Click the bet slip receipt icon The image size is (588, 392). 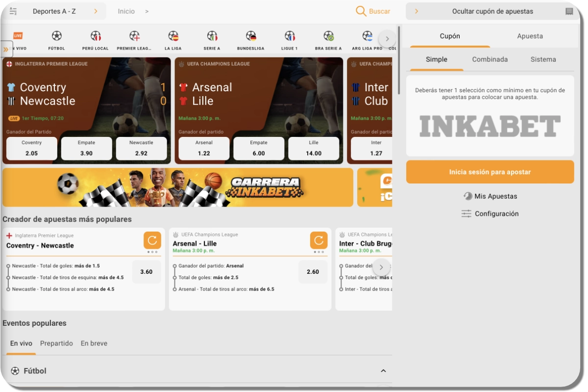click(x=569, y=11)
